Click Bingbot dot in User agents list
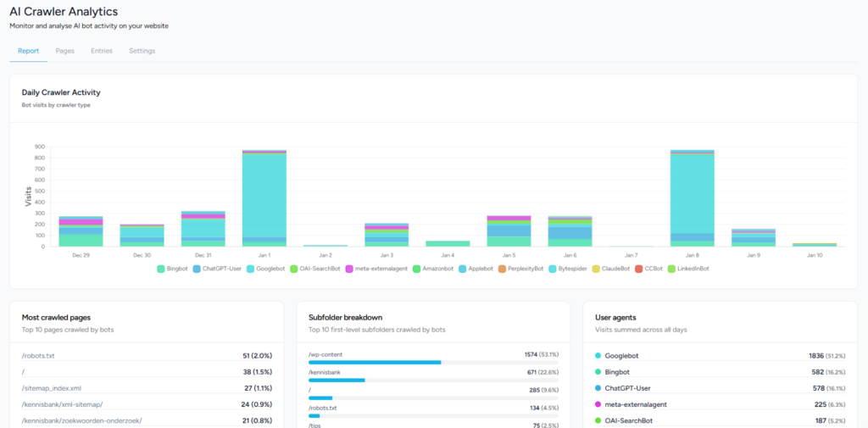This screenshot has height=428, width=868. coord(598,372)
